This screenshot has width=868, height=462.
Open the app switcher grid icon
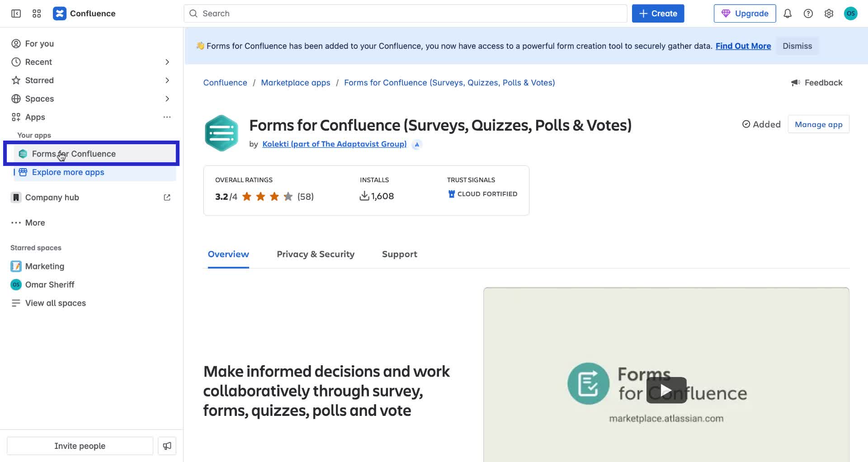click(x=37, y=14)
